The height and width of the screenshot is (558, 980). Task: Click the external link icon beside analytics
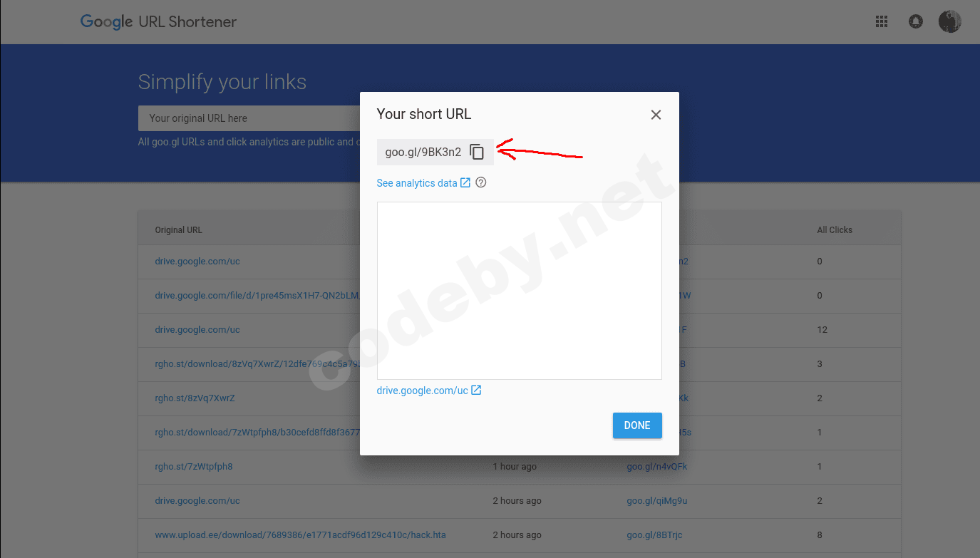[x=465, y=182]
